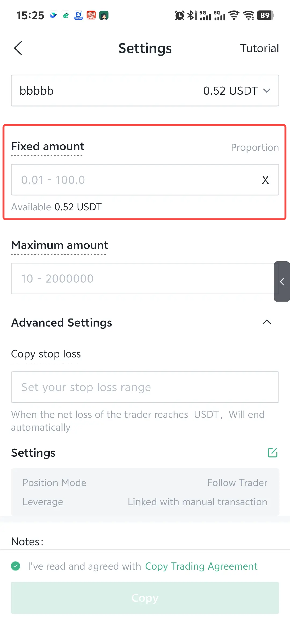Focus the Fixed amount 0.01 - 100.0 field
Image resolution: width=290 pixels, height=644 pixels.
coord(134,180)
